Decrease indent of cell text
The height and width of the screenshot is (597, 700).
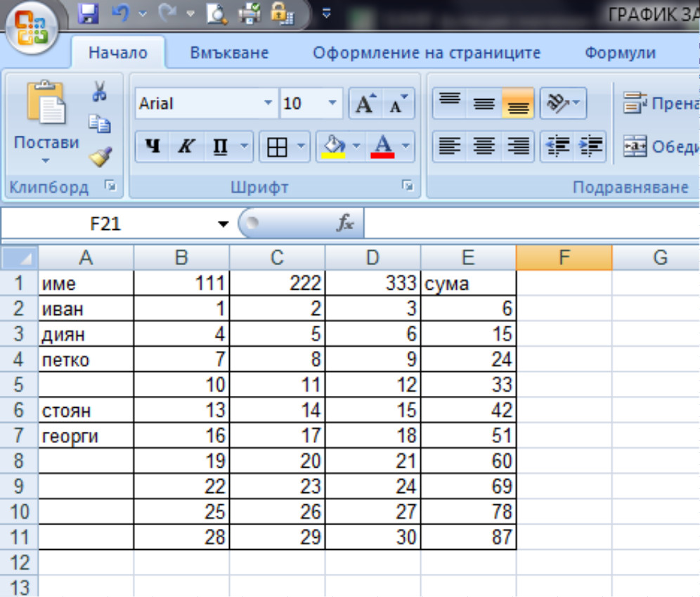tap(557, 146)
